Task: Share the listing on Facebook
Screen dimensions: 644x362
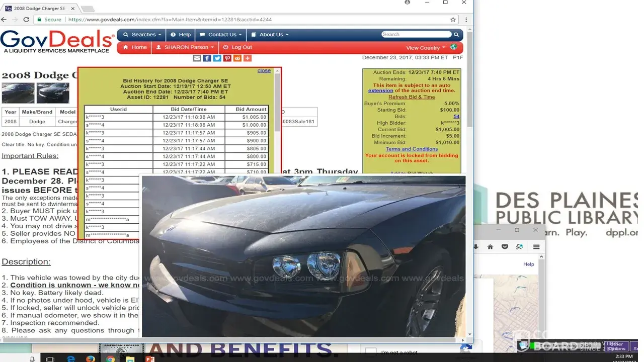Action: tap(207, 58)
